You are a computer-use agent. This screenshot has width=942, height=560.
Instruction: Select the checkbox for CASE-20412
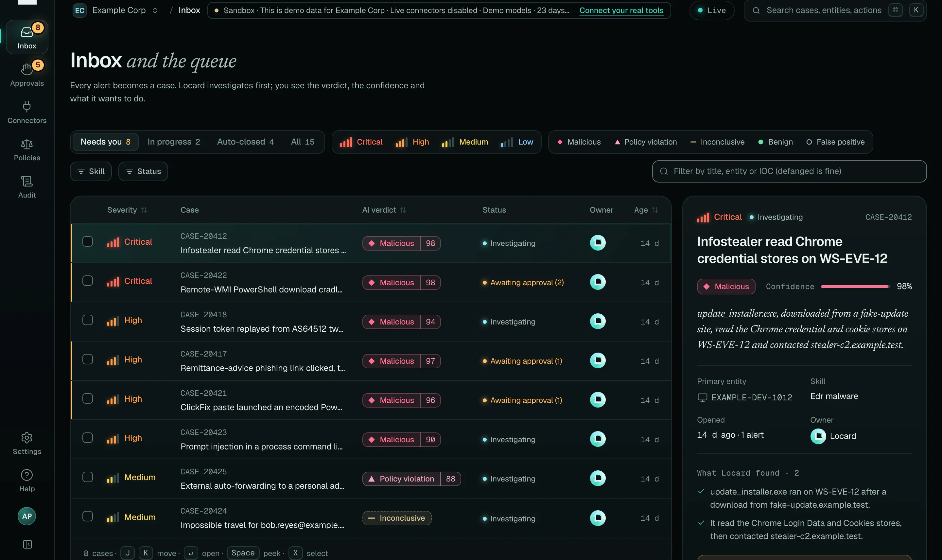88,241
